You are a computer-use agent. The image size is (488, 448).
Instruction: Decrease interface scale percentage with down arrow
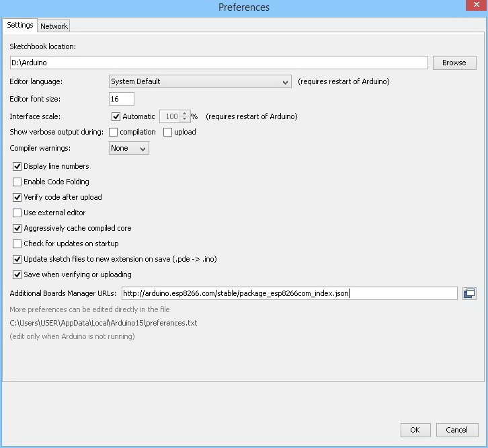point(185,120)
